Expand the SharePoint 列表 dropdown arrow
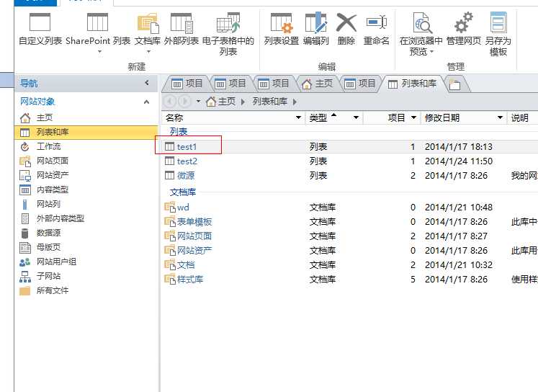Viewport: 538px width, 392px height. pos(100,51)
